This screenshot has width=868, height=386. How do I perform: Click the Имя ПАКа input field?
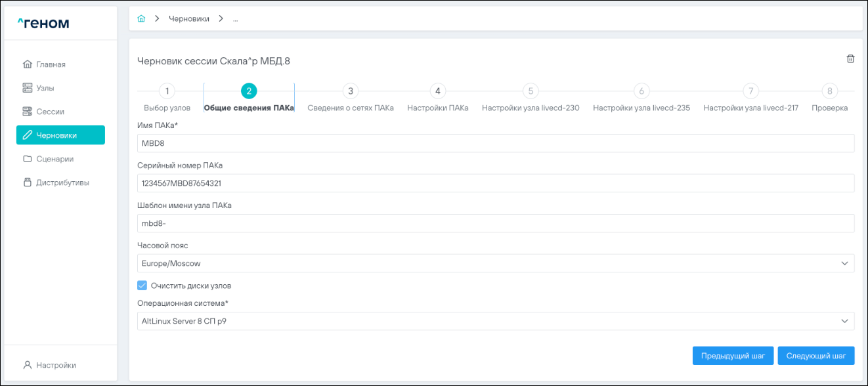pyautogui.click(x=496, y=144)
